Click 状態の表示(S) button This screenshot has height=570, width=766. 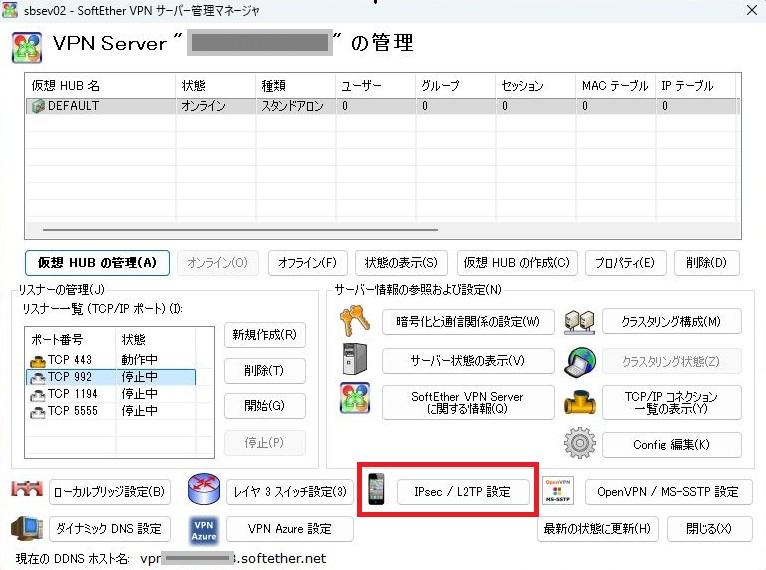[401, 263]
